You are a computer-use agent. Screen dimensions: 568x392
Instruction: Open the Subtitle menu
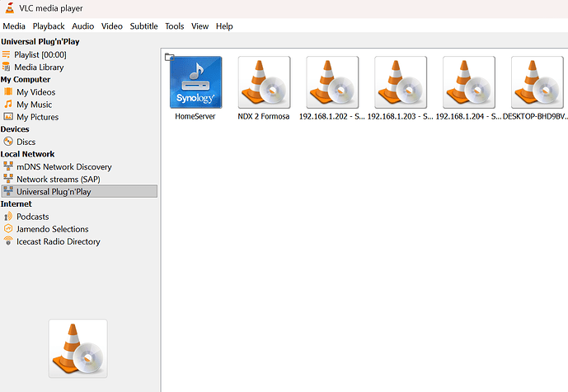pos(143,26)
